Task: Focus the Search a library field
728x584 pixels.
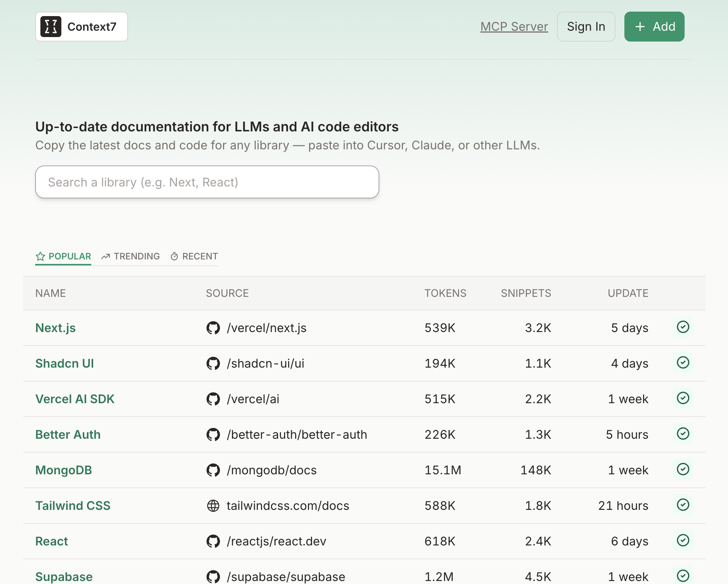Action: pos(207,182)
